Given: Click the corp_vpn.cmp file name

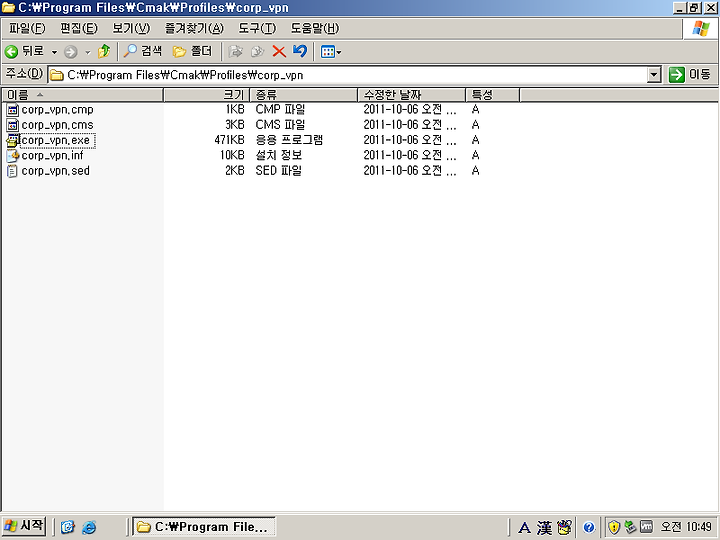Looking at the screenshot, I should tap(57, 110).
